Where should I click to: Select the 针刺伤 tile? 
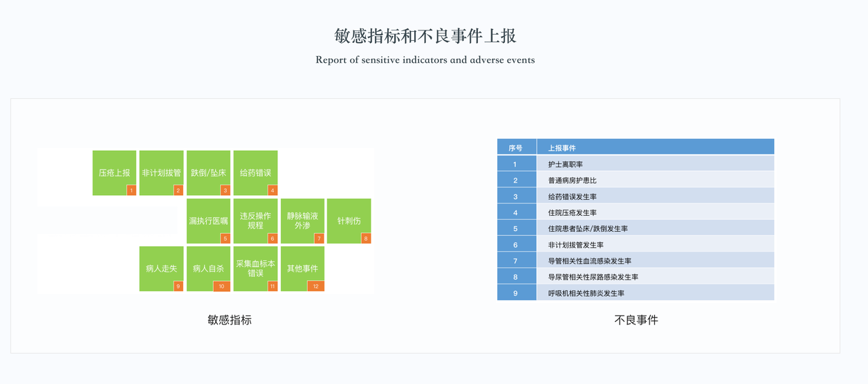click(349, 221)
